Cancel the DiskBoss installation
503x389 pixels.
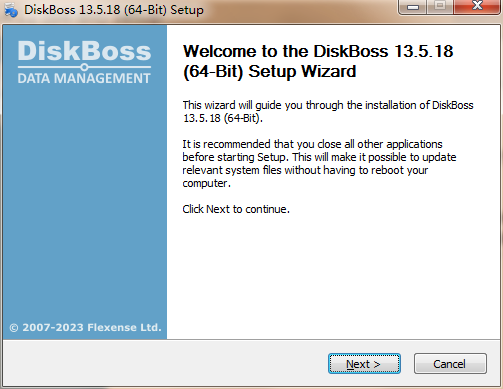[x=450, y=364]
